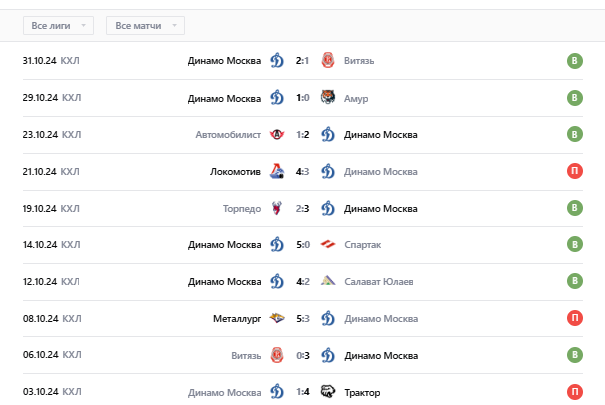The height and width of the screenshot is (405, 605).
Task: Click the Металлург team logo
Action: coord(277,319)
